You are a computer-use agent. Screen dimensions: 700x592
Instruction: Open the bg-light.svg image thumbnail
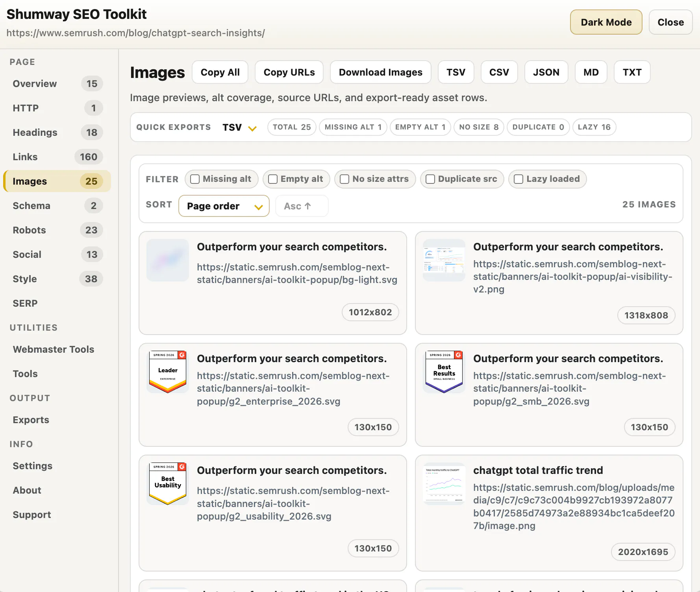pos(168,260)
